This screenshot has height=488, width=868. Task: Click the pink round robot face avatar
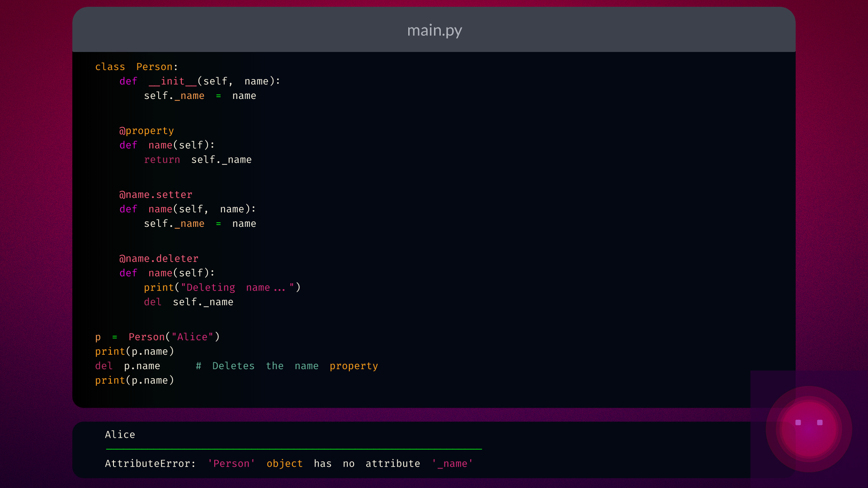(x=809, y=428)
